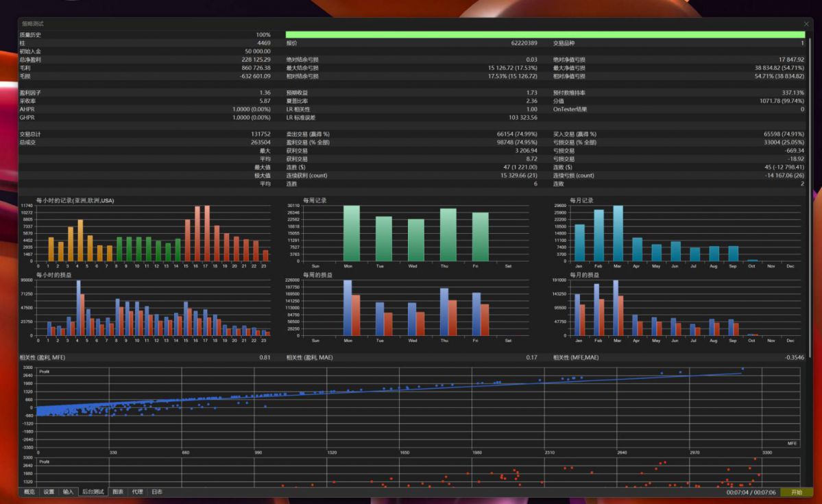This screenshot has width=822, height=504.
Task: Select the 总净盈利 statistics row
Action: tap(145, 60)
